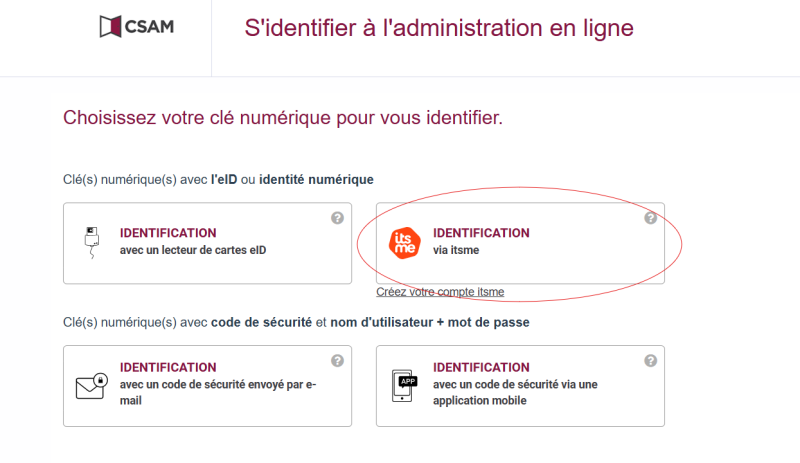Choose identification with security code by e-mail
Screen dimensions: 800x463
click(208, 386)
